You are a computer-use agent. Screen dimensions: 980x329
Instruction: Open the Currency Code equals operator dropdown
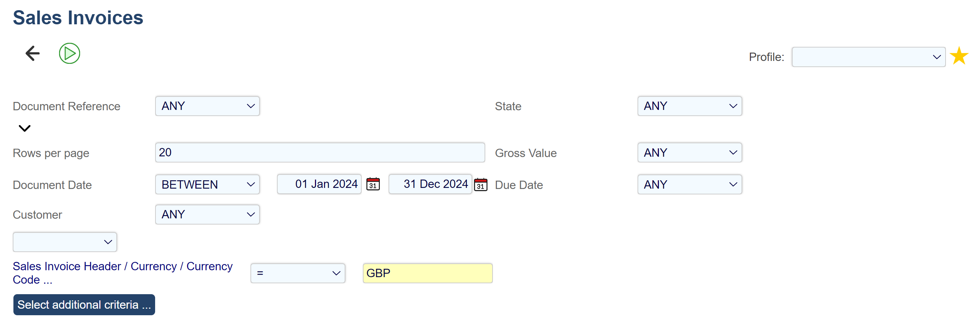coord(298,274)
